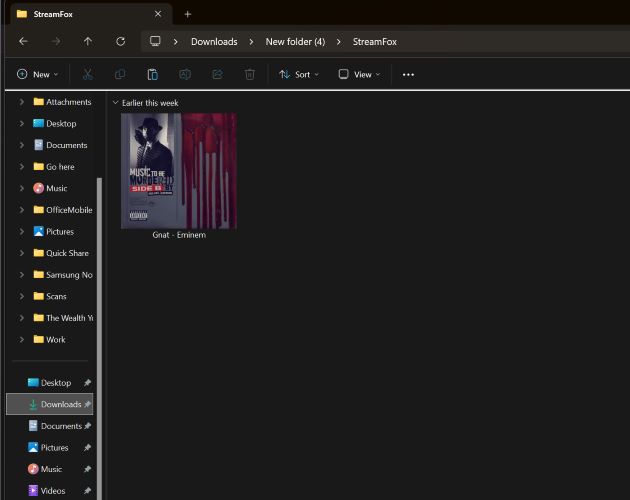Image resolution: width=630 pixels, height=500 pixels.
Task: Open the Work folder
Action: point(49,340)
